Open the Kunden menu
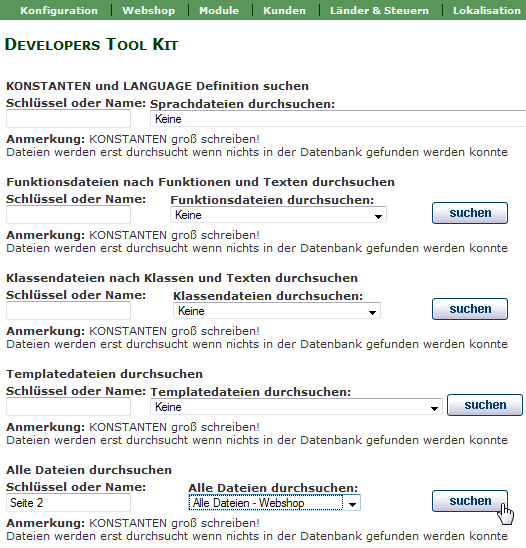The width and height of the screenshot is (526, 548). [x=284, y=10]
